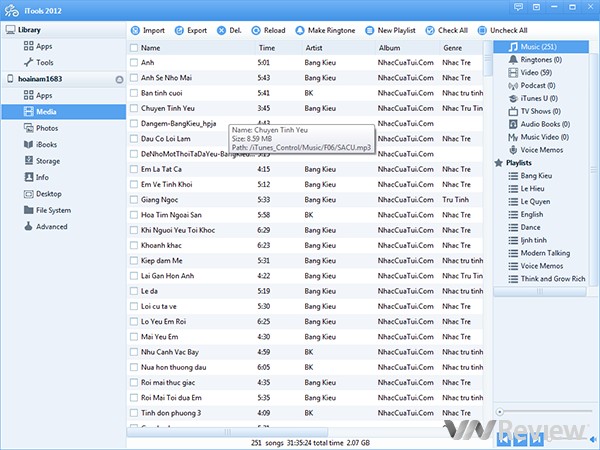
Task: Select the device Apps item
Action: tap(38, 96)
